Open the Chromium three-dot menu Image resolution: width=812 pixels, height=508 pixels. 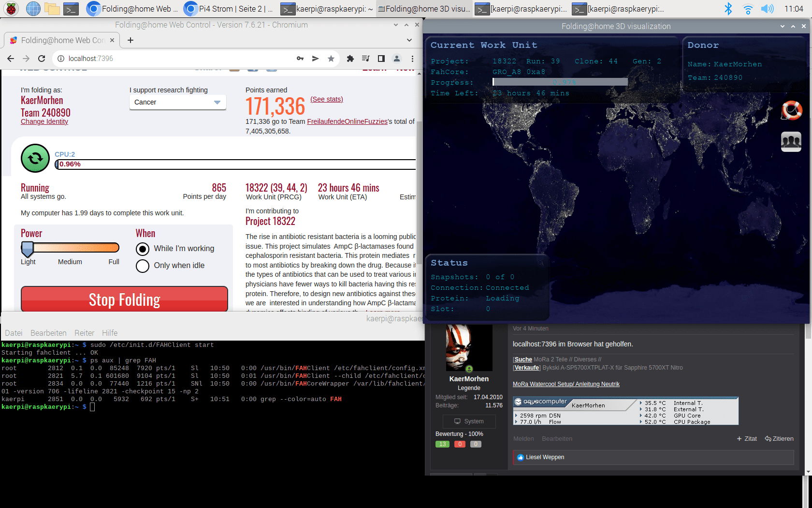coord(412,59)
